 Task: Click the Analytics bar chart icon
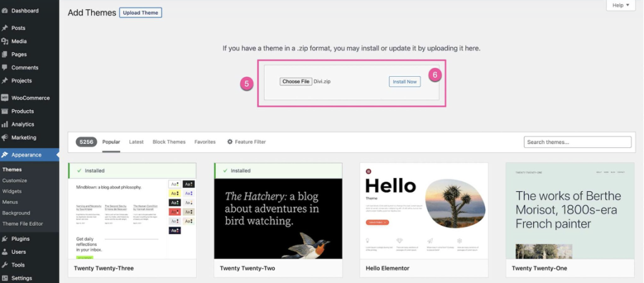[5, 124]
